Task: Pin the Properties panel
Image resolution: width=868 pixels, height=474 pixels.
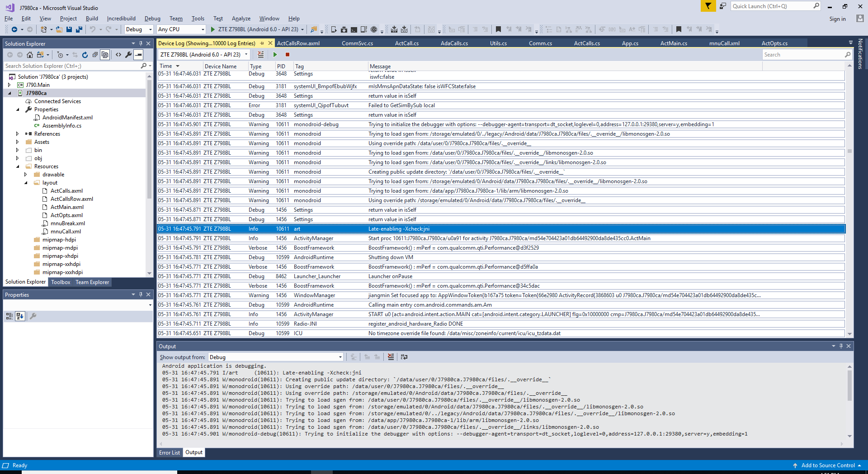Action: pyautogui.click(x=141, y=294)
